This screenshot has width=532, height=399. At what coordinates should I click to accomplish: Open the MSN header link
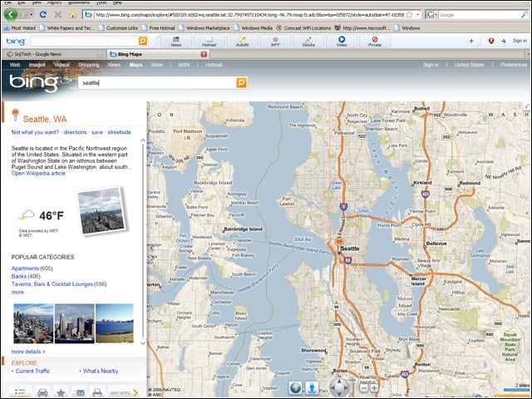(x=185, y=65)
